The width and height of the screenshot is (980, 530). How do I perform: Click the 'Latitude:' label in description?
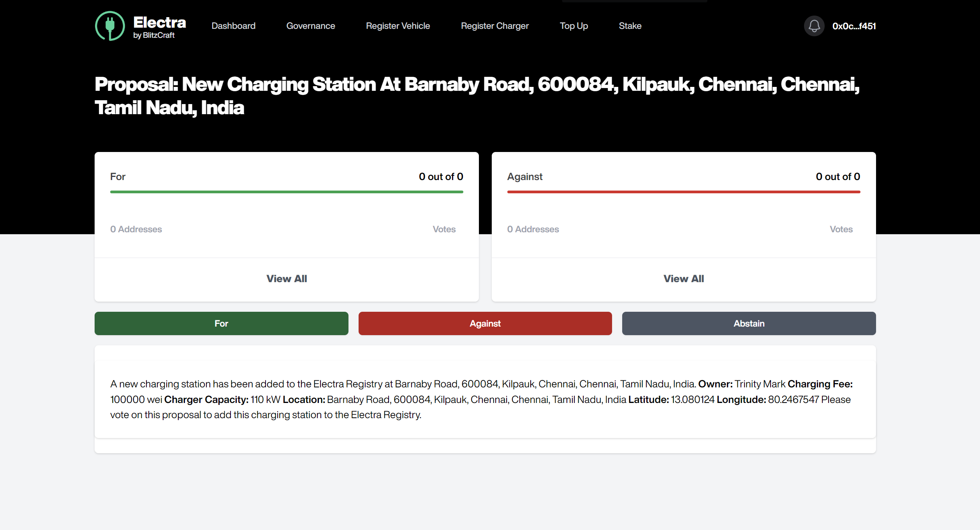coord(649,399)
